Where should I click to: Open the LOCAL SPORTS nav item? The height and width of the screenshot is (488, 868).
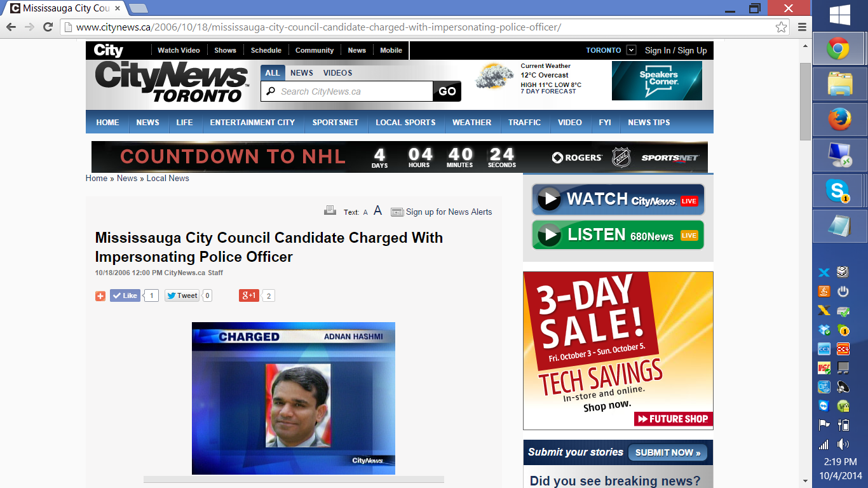[x=405, y=122]
